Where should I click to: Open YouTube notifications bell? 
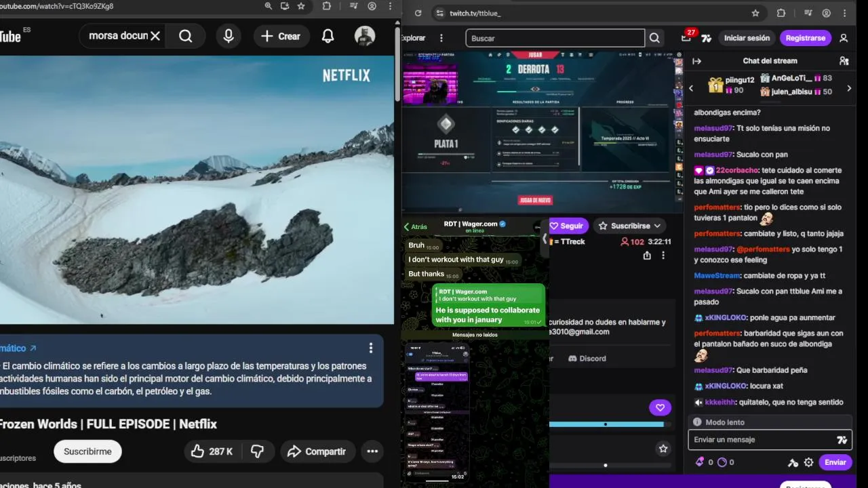[x=328, y=36]
